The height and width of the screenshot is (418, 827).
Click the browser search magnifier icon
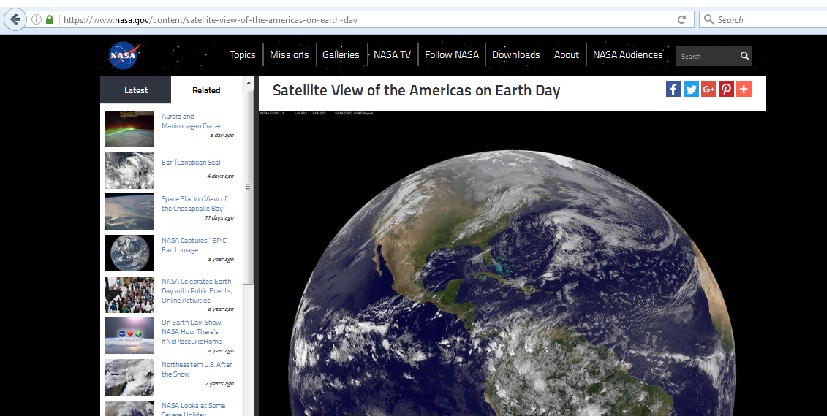(x=709, y=20)
